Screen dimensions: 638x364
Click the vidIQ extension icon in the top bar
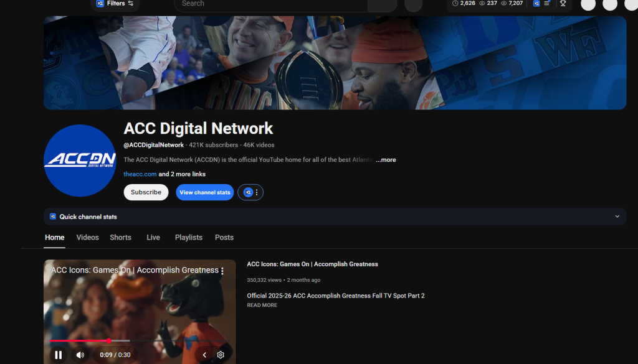click(536, 5)
